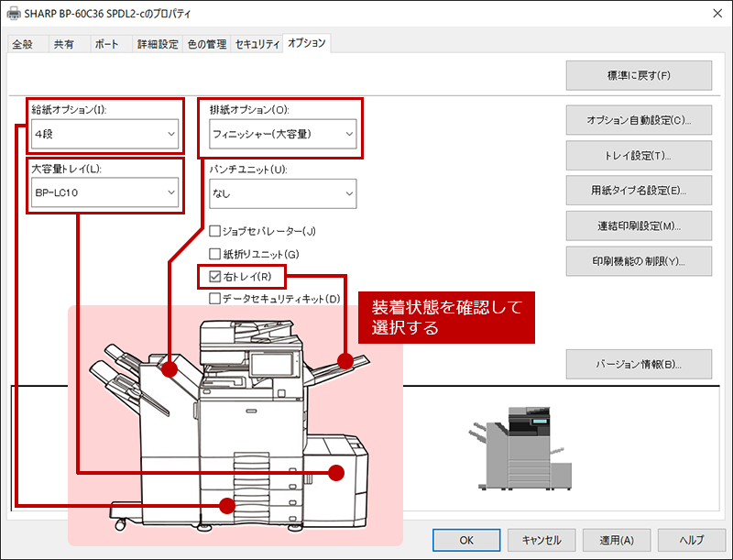The height and width of the screenshot is (560, 733).
Task: Go to the 詳細設定 tab
Action: point(158,44)
